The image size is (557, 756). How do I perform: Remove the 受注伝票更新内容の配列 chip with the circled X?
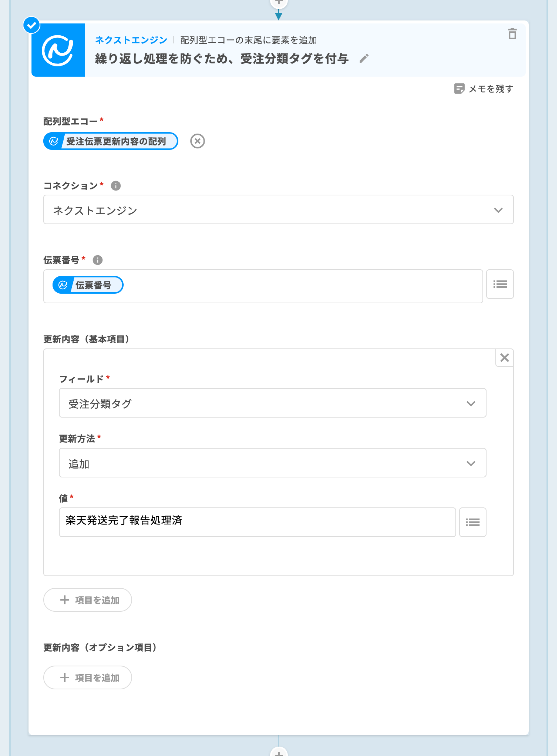[x=197, y=141]
